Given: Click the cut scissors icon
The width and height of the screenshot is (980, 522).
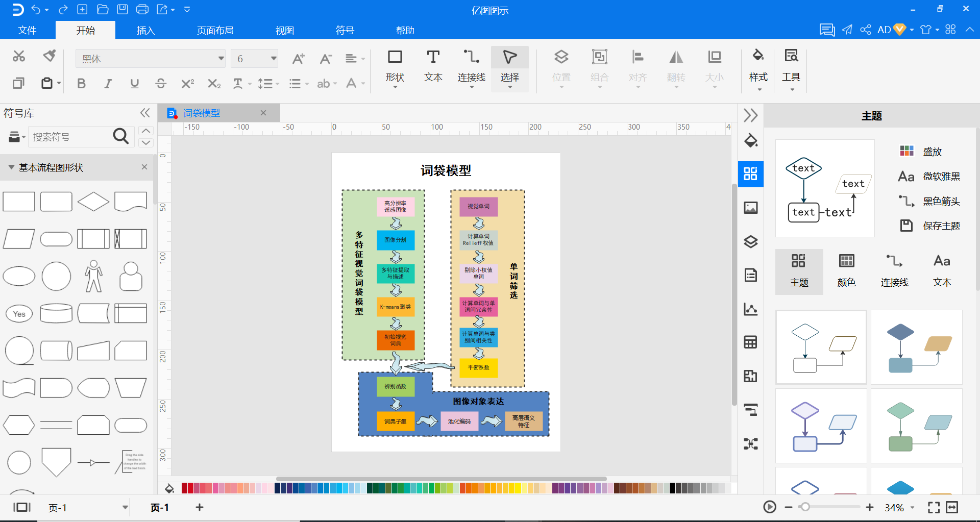Looking at the screenshot, I should pos(19,56).
